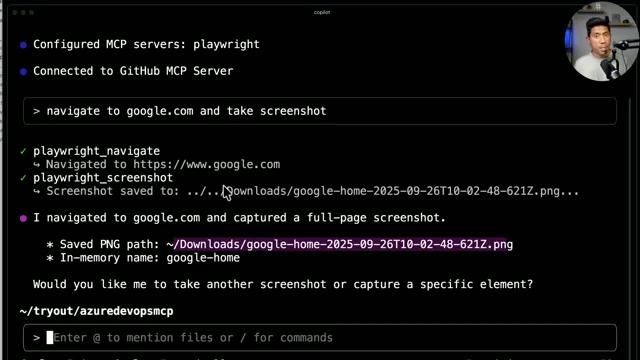Image resolution: width=640 pixels, height=360 pixels.
Task: Click the playwright_navigate tool call line
Action: coord(96,151)
